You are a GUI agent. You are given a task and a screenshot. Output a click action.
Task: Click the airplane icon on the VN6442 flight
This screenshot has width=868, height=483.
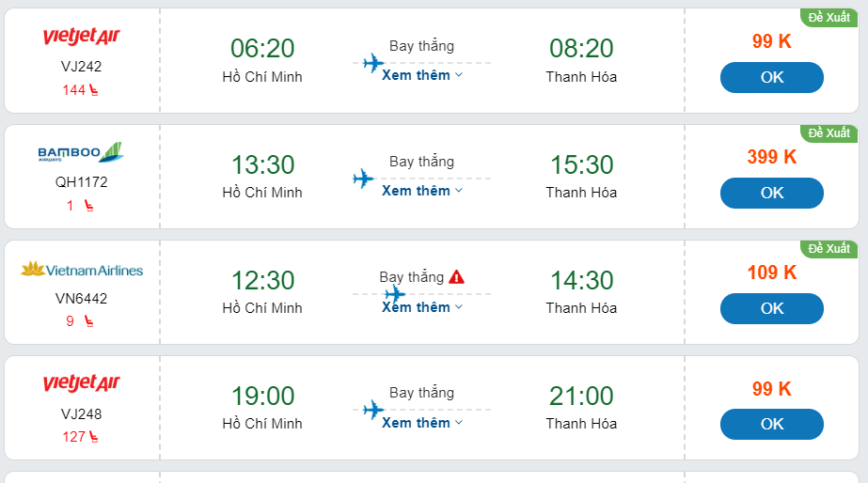pos(396,294)
